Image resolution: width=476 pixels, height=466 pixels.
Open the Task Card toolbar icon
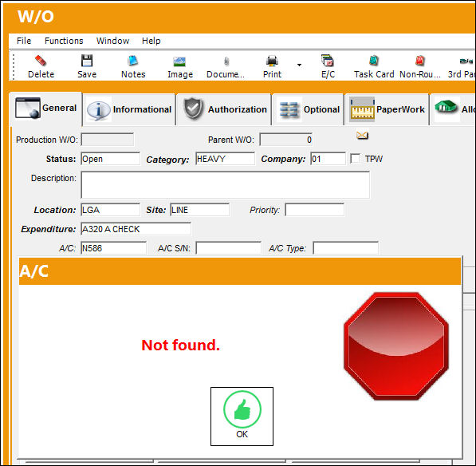tap(374, 61)
